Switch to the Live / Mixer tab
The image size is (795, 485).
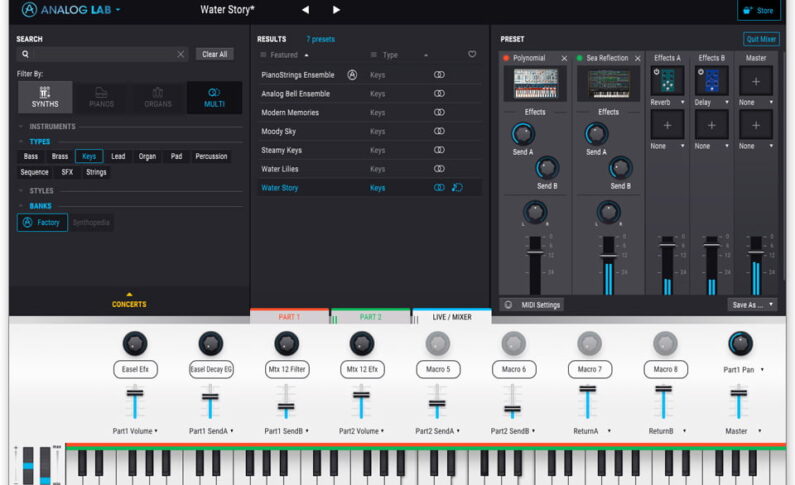click(452, 317)
